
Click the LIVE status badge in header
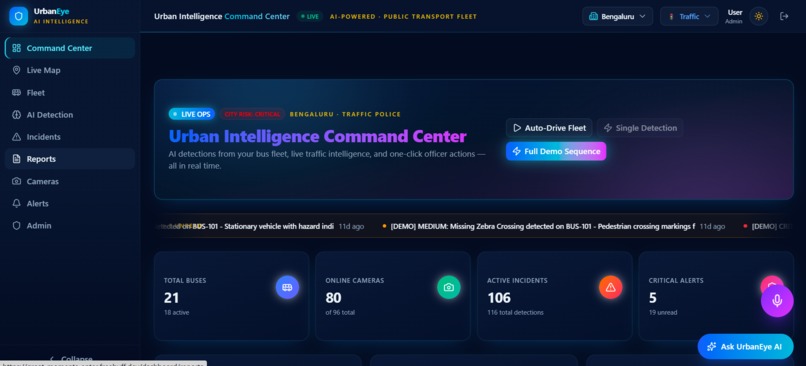click(310, 16)
